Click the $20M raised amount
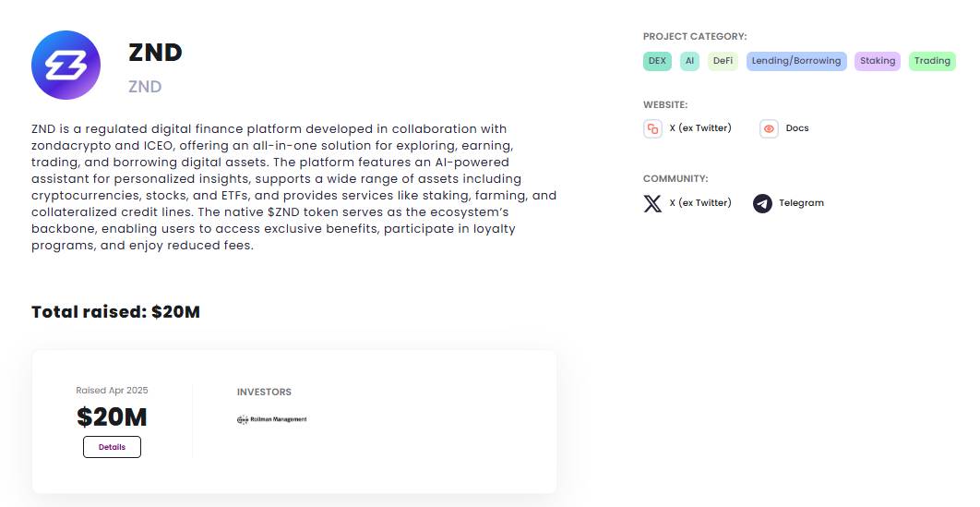This screenshot has height=507, width=980. (112, 417)
